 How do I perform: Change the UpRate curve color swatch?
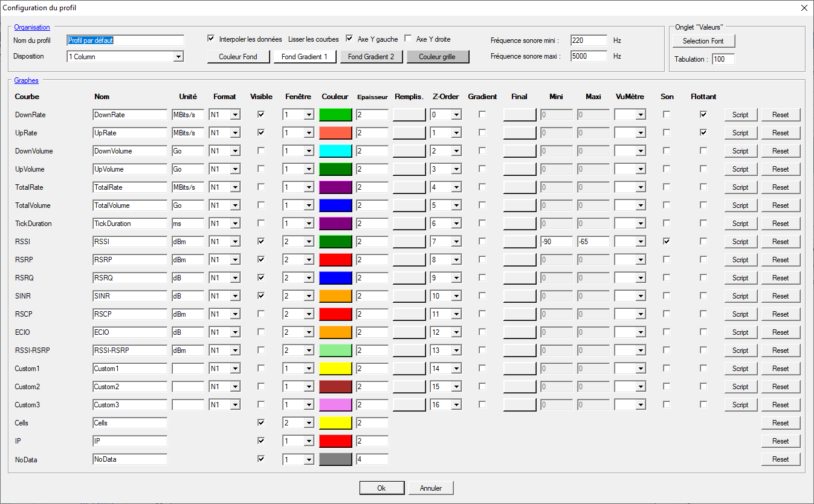pos(335,132)
